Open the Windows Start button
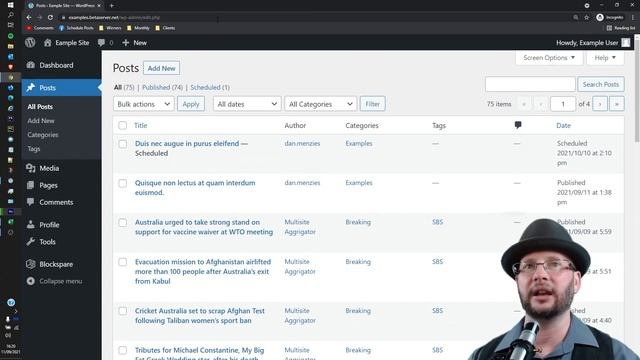The height and width of the screenshot is (360, 640). point(11,5)
